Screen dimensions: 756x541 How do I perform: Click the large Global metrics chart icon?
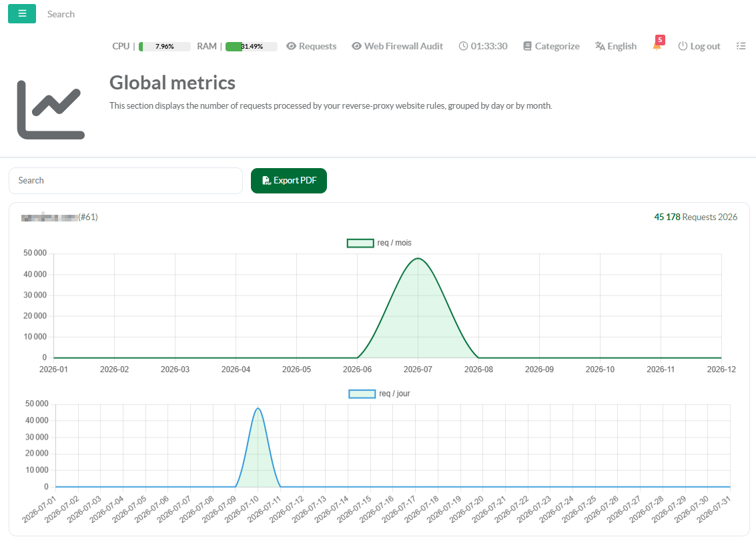[51, 110]
